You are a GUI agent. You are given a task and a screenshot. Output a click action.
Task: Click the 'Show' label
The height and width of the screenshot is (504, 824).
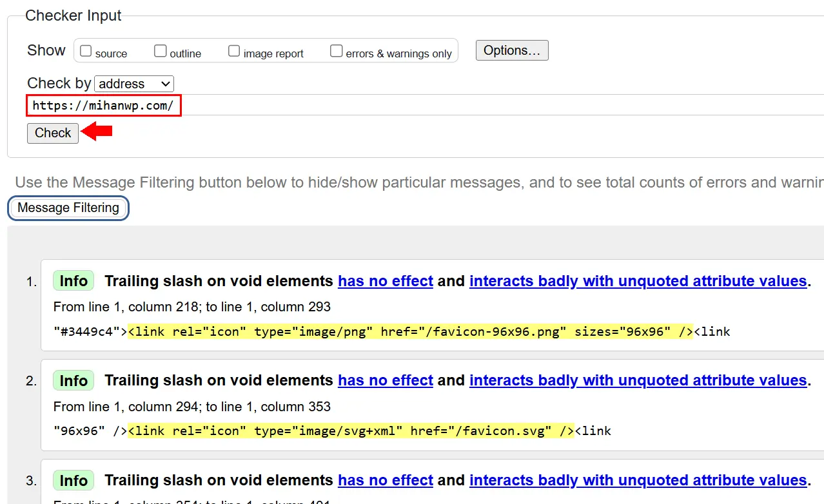pyautogui.click(x=46, y=50)
